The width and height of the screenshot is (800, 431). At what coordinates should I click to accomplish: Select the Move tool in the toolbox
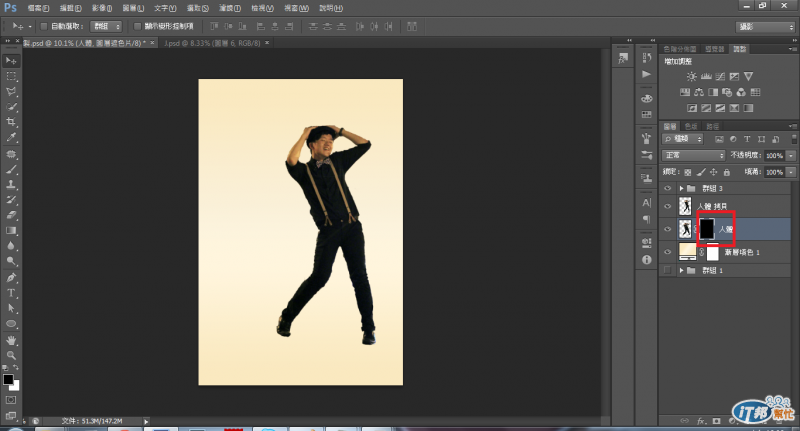11,62
